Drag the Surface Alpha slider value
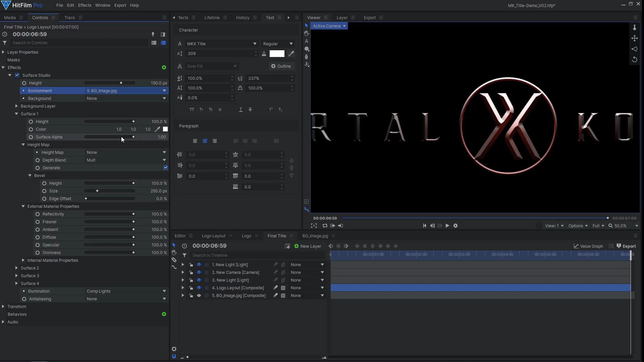This screenshot has width=644, height=362. (133, 136)
